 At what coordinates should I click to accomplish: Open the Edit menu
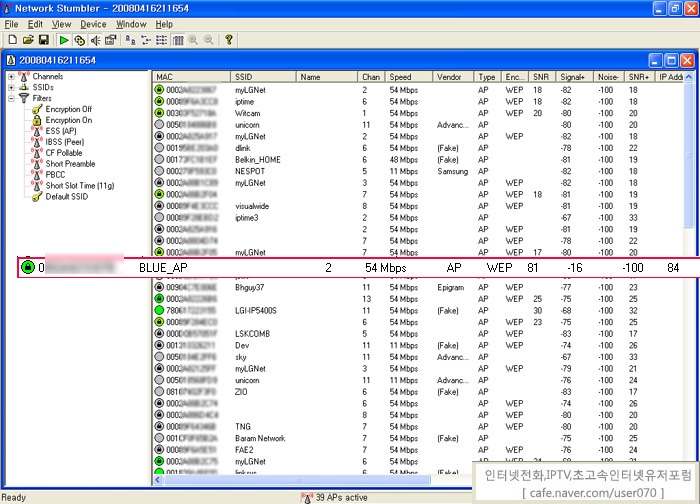(x=35, y=24)
